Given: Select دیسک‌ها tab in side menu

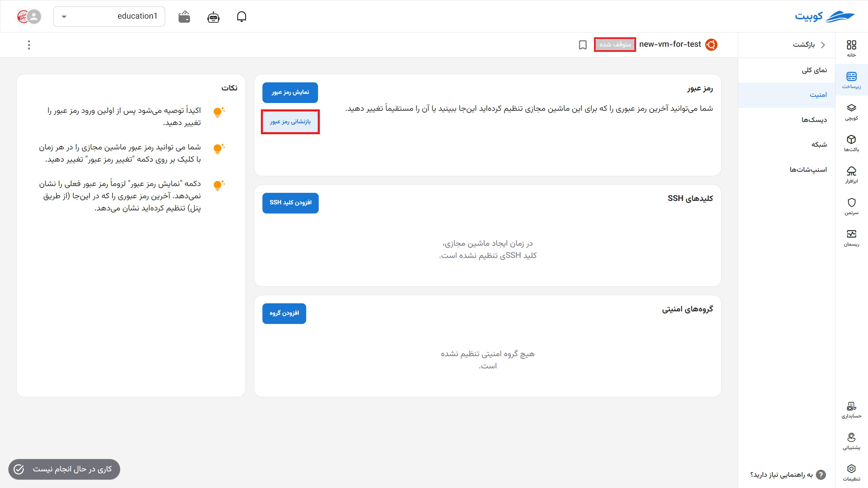Looking at the screenshot, I should [814, 120].
